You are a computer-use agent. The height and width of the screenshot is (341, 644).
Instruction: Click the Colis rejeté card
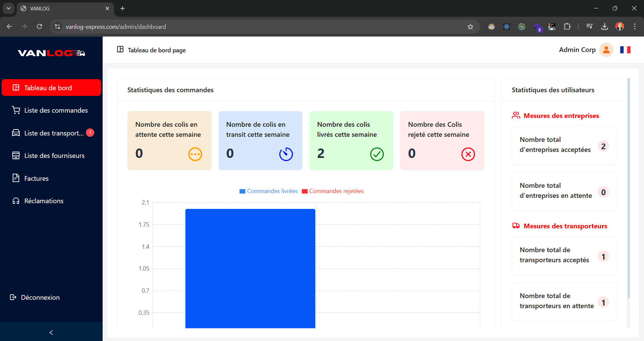(442, 140)
